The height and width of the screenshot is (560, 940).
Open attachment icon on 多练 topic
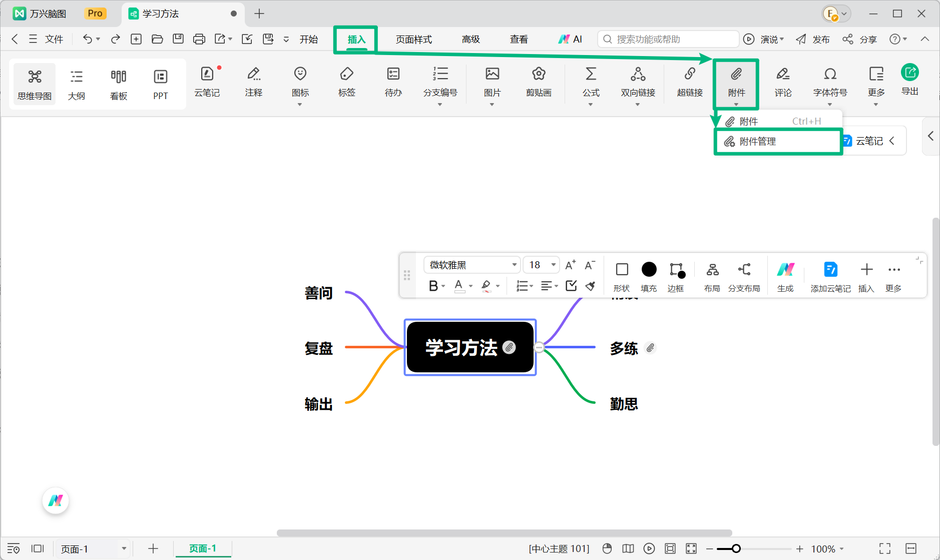pos(650,348)
